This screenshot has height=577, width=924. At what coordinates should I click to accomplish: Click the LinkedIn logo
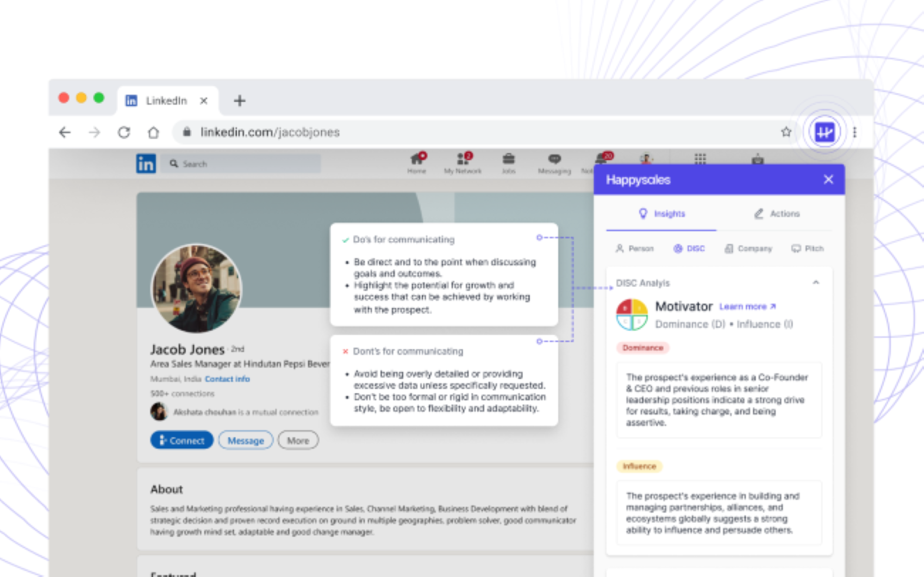pos(146,164)
